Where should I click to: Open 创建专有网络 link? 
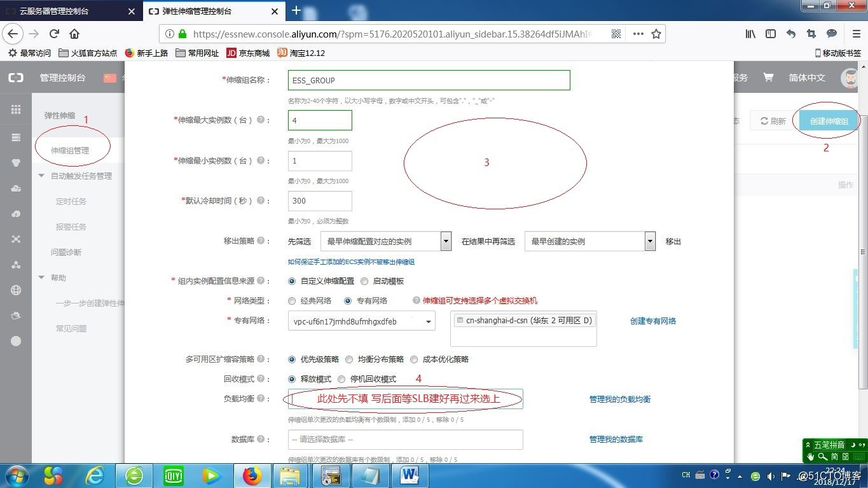pyautogui.click(x=653, y=321)
